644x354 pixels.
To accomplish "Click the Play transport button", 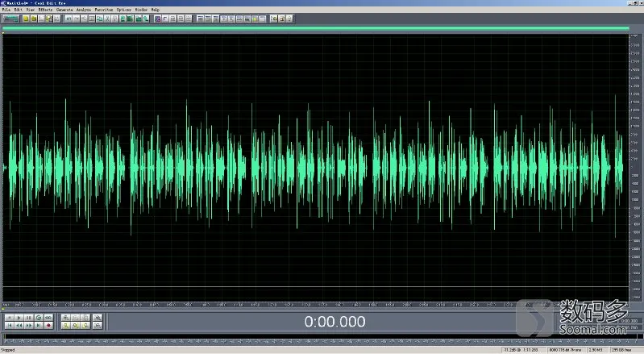I will (x=19, y=318).
